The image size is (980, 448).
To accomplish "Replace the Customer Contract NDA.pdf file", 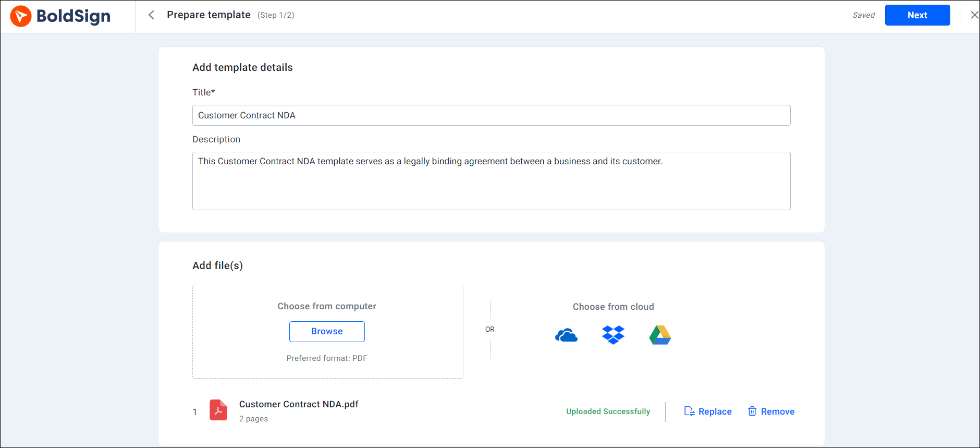I will (707, 411).
